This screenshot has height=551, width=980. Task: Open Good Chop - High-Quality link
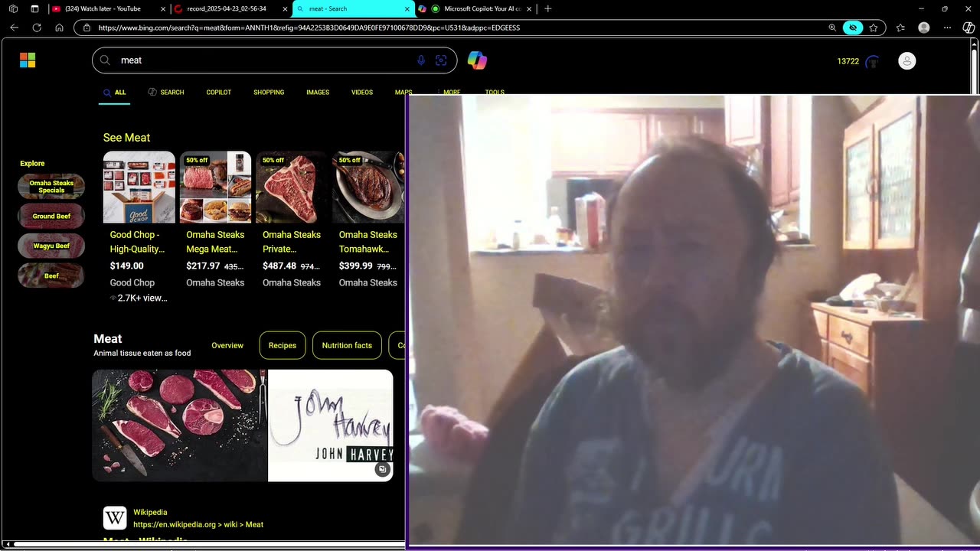pos(137,242)
